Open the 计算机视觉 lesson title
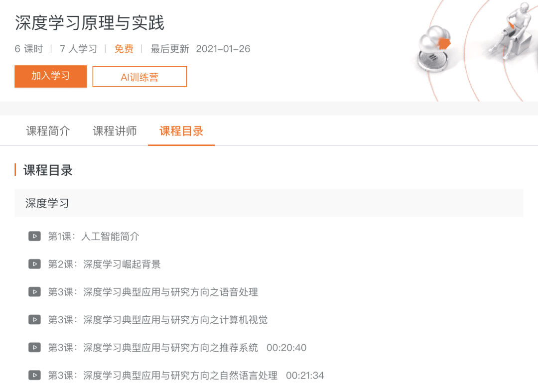Screen dimensions: 538x392 tap(158, 320)
